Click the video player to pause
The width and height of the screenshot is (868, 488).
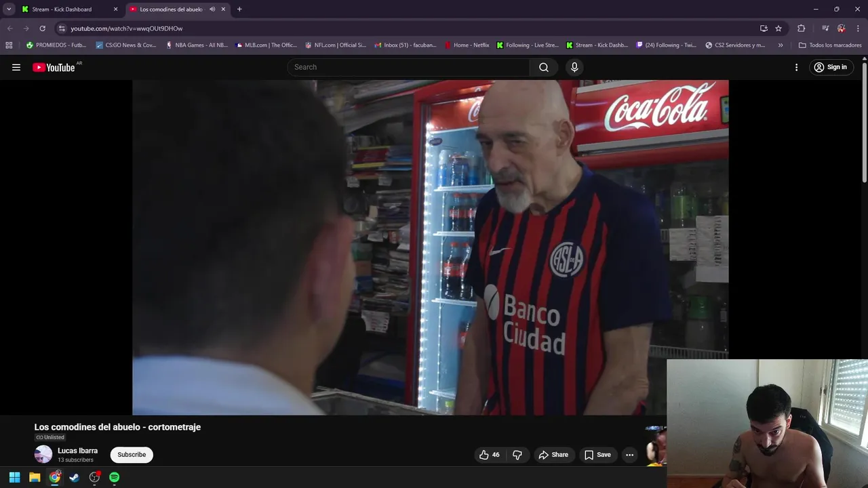click(x=430, y=247)
